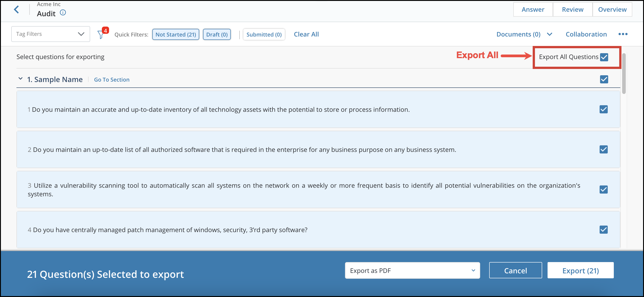Open the Tag Filters dropdown
The height and width of the screenshot is (297, 644).
tap(51, 34)
